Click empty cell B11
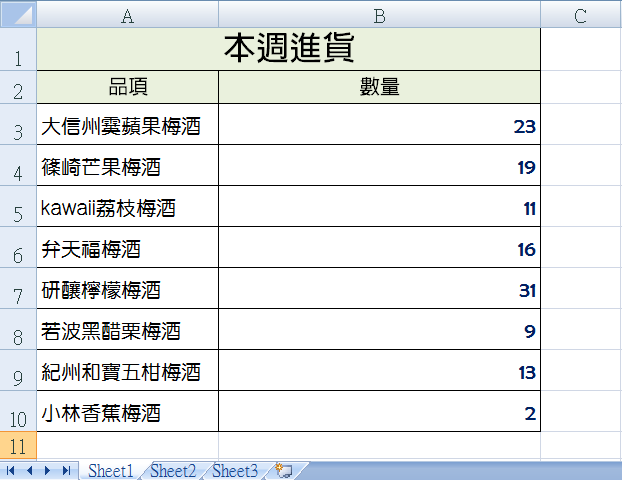The height and width of the screenshot is (480, 622). point(379,446)
